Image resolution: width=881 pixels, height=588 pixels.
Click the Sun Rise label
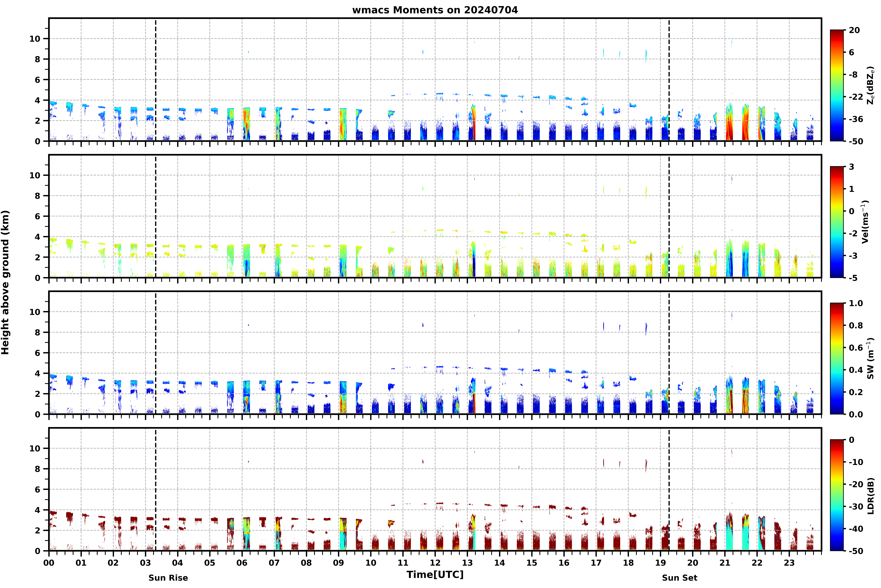[x=168, y=577]
